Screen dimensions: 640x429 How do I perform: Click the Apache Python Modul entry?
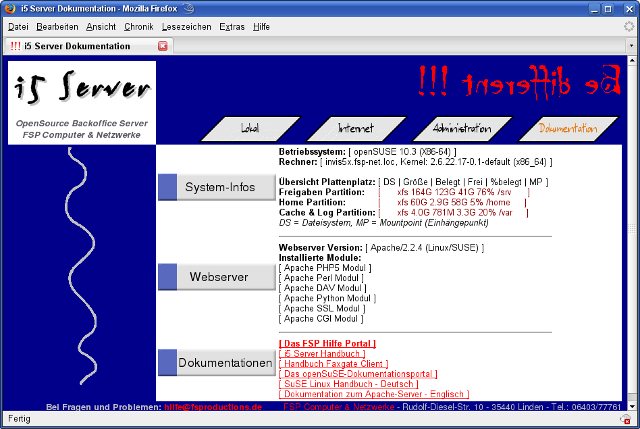coord(327,298)
